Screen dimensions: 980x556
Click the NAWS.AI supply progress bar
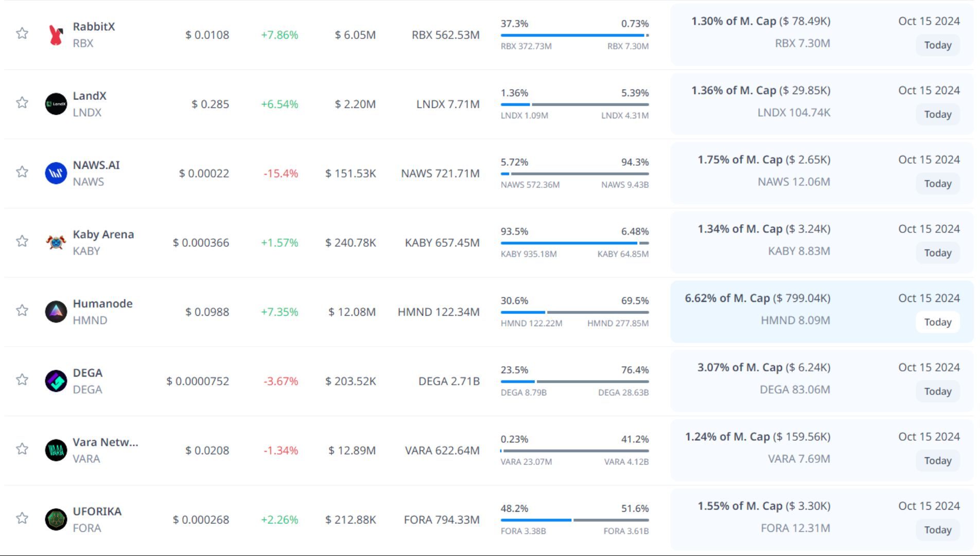coord(574,174)
